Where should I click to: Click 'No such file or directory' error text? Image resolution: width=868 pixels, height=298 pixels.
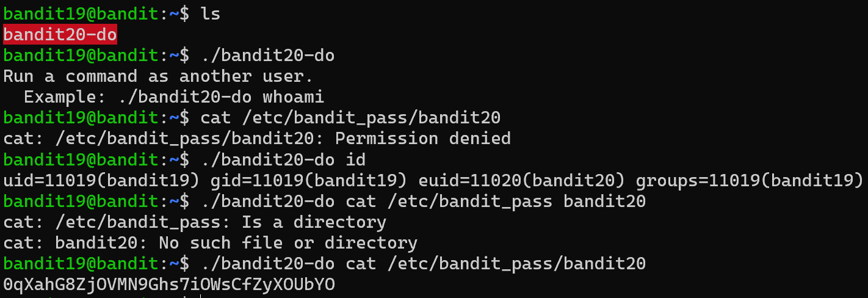[288, 242]
